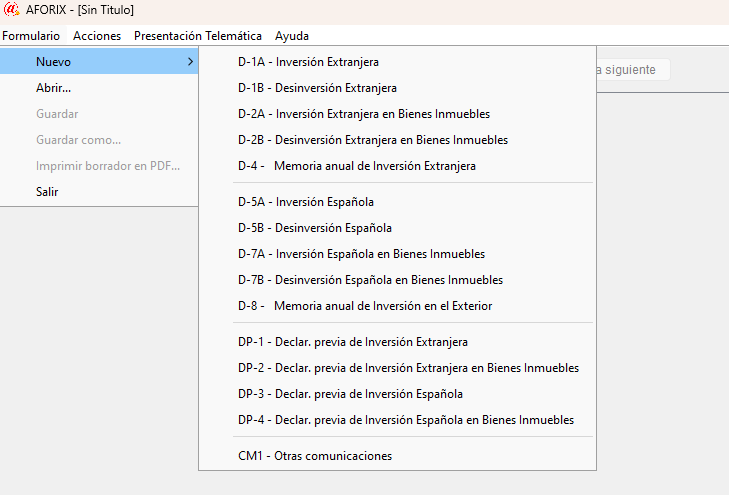Create new D-1A Inversión Extranjera form

[308, 62]
